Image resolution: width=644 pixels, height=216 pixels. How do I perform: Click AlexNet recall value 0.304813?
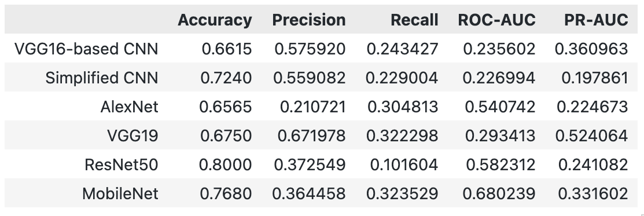pos(403,107)
